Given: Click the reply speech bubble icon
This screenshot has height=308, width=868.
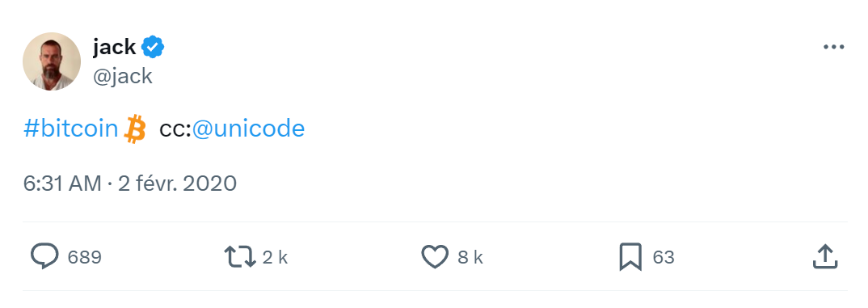Looking at the screenshot, I should (x=44, y=257).
